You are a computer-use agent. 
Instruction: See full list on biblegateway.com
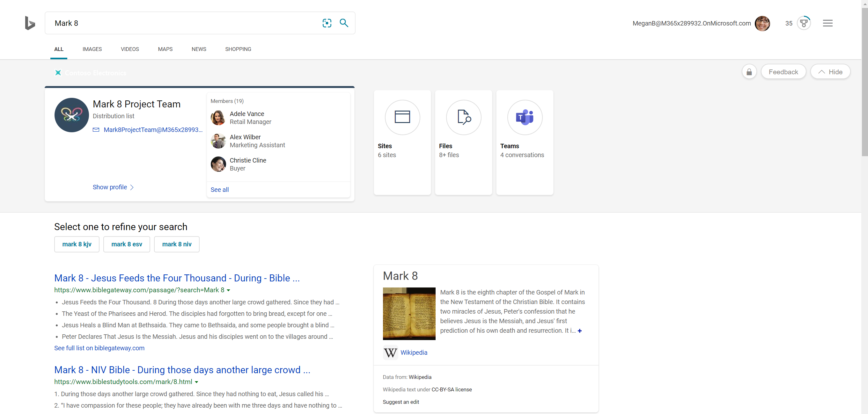(x=99, y=348)
